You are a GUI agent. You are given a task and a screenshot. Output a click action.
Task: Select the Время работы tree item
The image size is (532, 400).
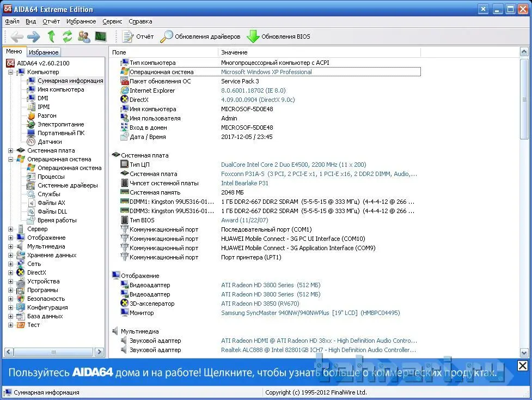[57, 220]
